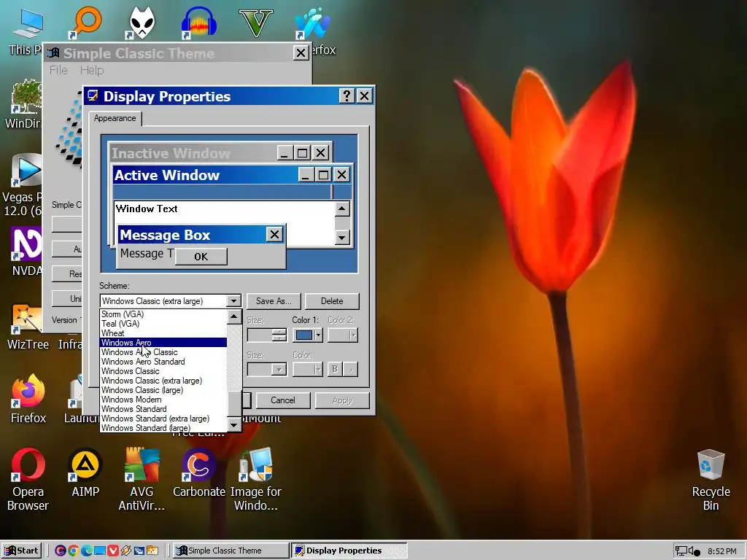Pick Windows Standard (large) list entry
The image size is (747, 560).
[163, 428]
